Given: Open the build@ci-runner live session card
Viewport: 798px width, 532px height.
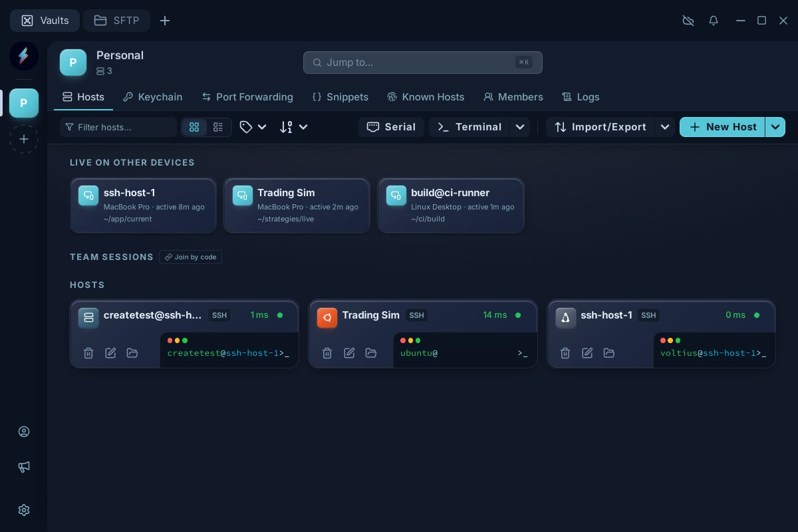Looking at the screenshot, I should 451,205.
